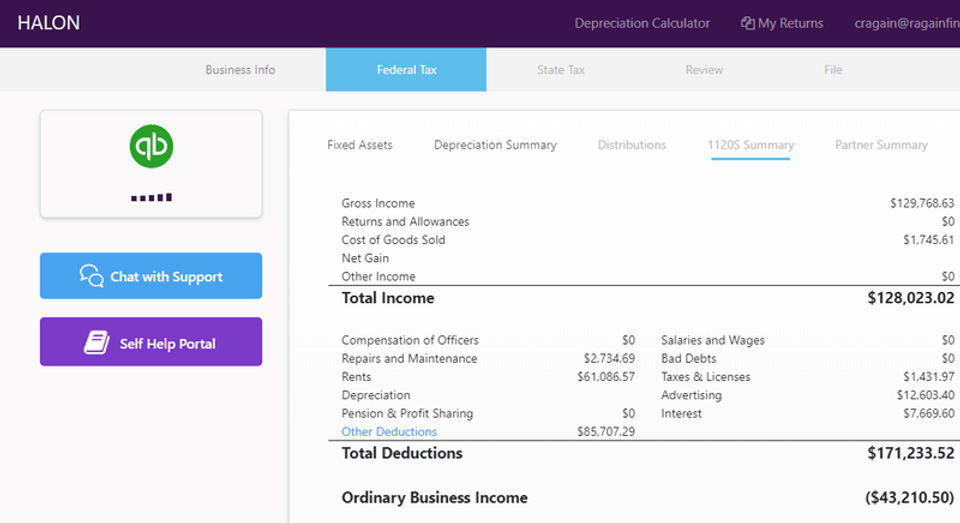Click the Taxes & Licenses label
Viewport: 960px width, 523px height.
click(705, 377)
